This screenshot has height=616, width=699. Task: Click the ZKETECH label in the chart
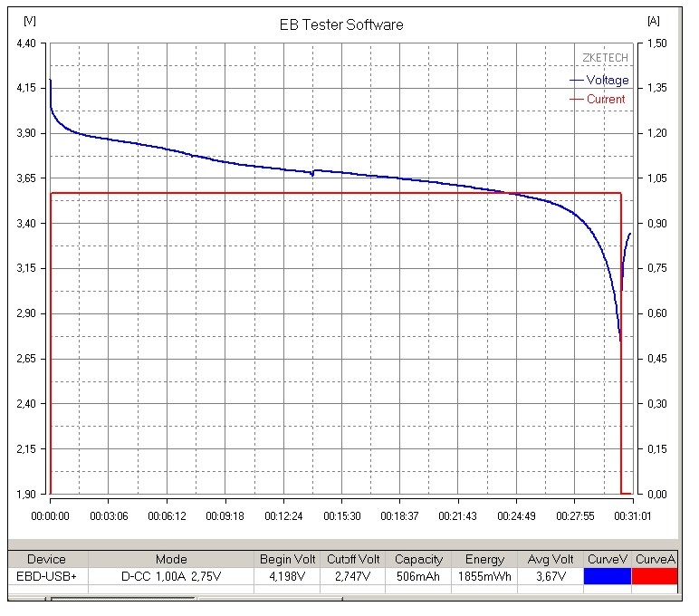[x=606, y=58]
